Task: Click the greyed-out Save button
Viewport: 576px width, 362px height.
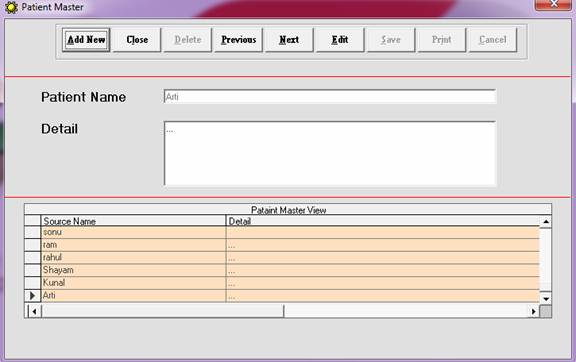Action: tap(390, 40)
